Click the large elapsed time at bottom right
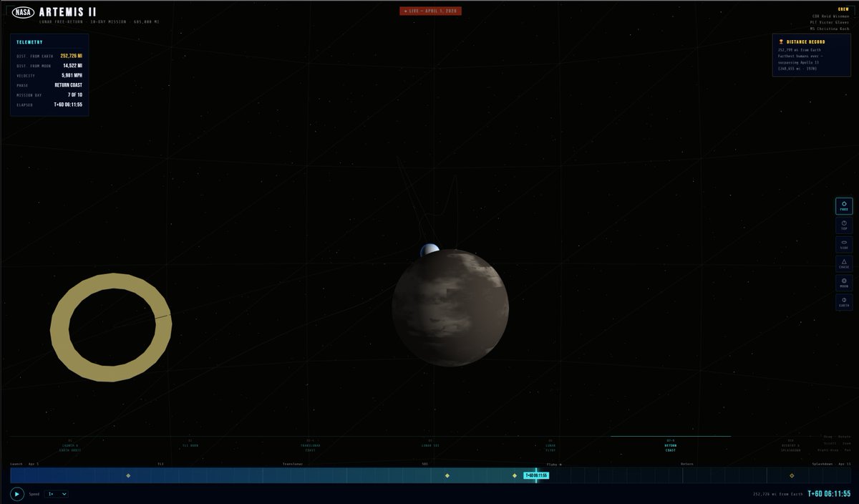Image resolution: width=859 pixels, height=504 pixels. click(x=829, y=494)
